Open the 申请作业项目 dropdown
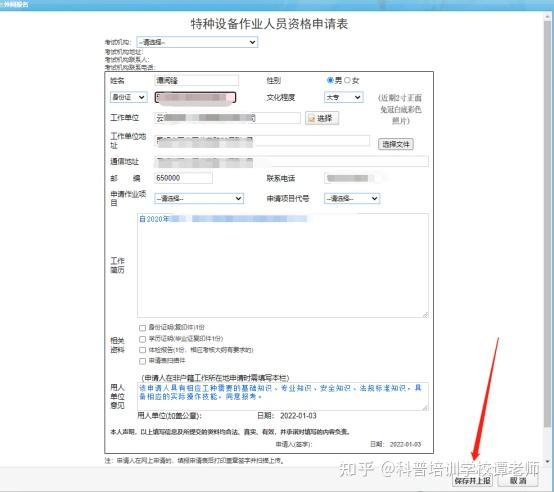The height and width of the screenshot is (492, 554). click(199, 198)
